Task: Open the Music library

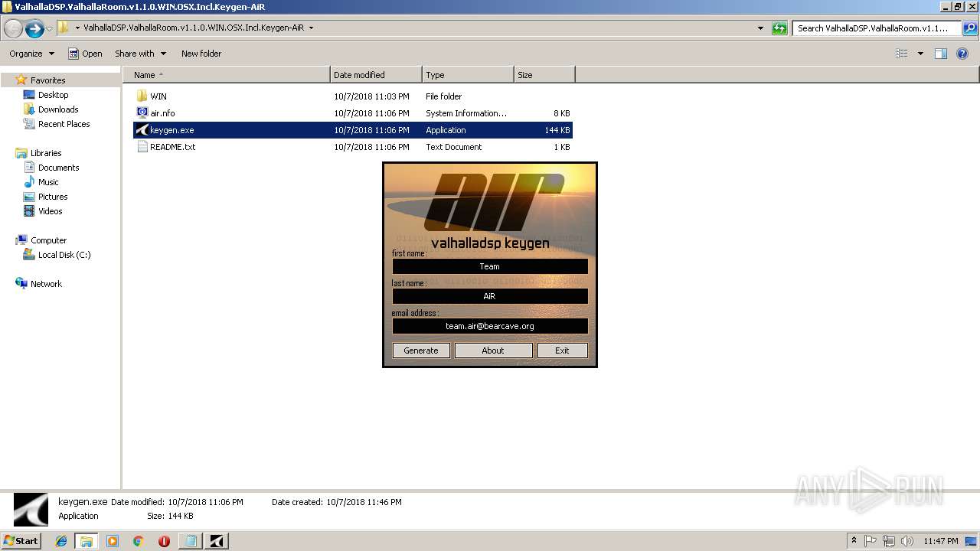Action: [48, 182]
